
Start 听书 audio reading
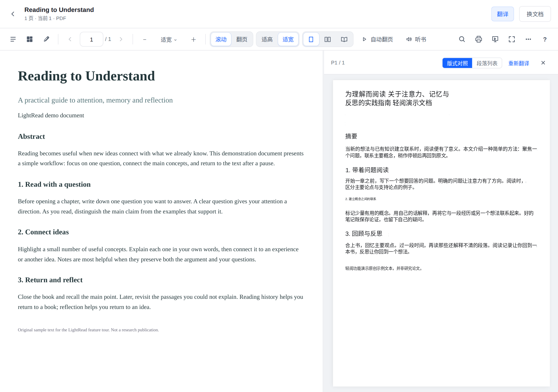point(416,39)
